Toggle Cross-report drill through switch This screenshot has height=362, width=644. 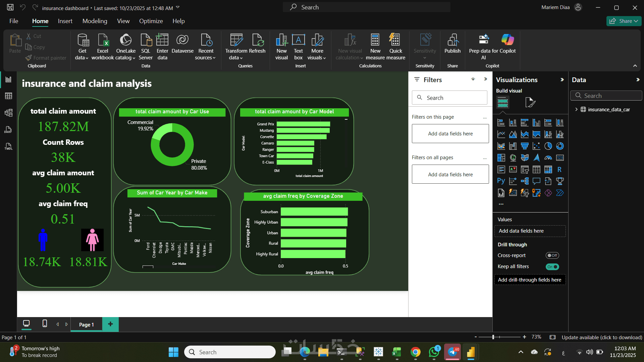[552, 255]
